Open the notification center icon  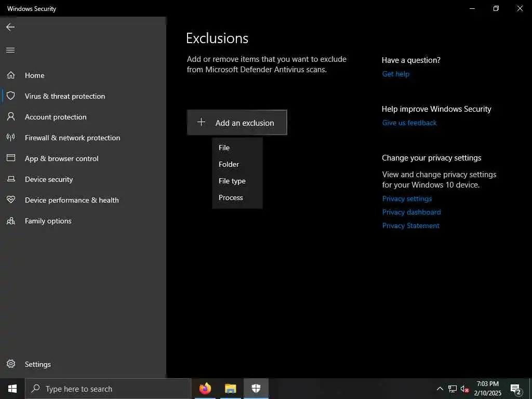tap(516, 389)
